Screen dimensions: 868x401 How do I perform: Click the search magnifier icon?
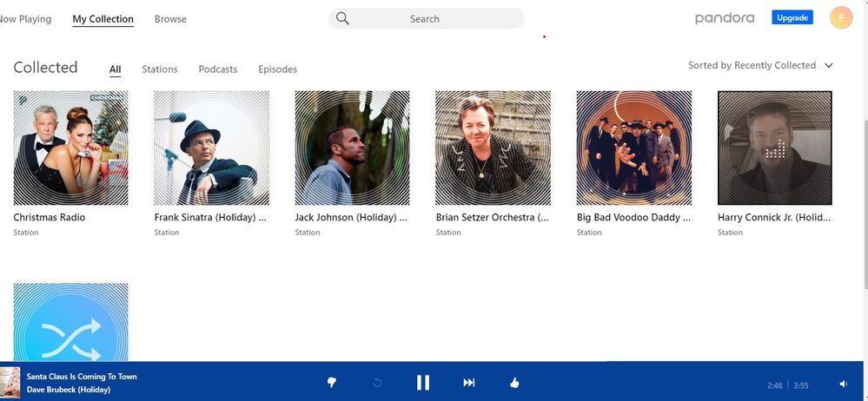tap(342, 19)
